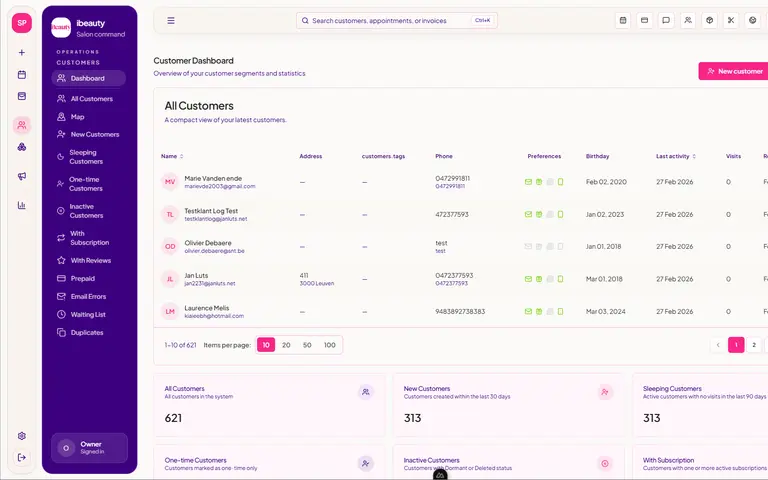Image resolution: width=768 pixels, height=480 pixels.
Task: Open the Testklant Log Test customer row
Action: (461, 214)
